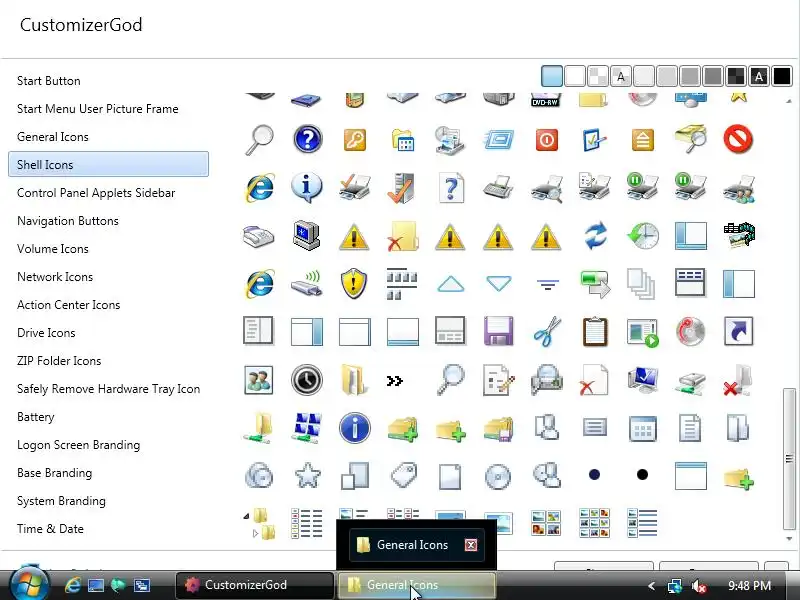Click the computer monitor tower icon
Screen dimensions: 800x600
coord(307,236)
